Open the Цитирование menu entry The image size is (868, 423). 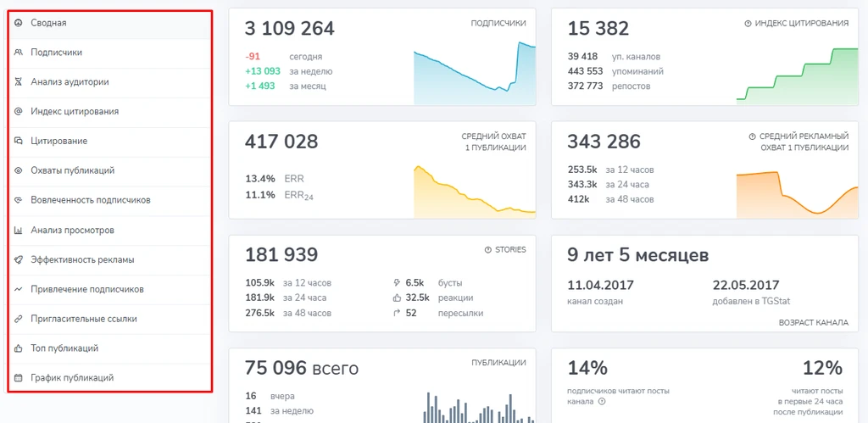point(109,142)
